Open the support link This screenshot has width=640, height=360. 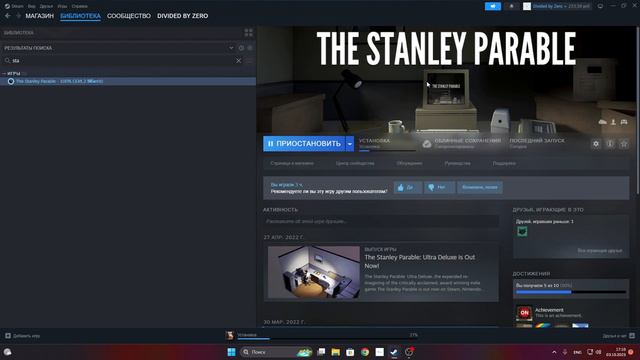click(x=504, y=163)
